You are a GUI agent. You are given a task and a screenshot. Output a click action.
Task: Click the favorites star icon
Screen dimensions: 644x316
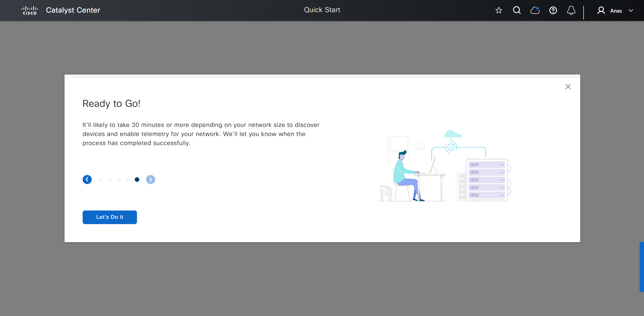[x=499, y=10]
